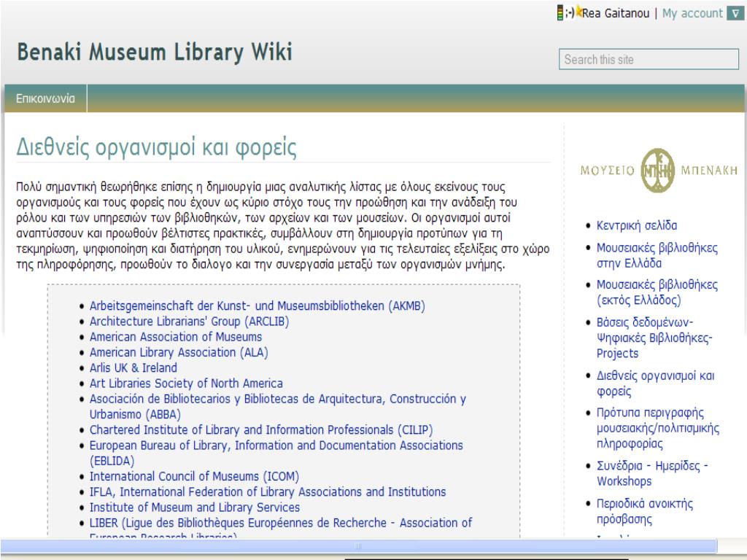Open the EBLIDA European Bureau link
Image resolution: width=747 pixels, height=560 pixels.
(276, 453)
